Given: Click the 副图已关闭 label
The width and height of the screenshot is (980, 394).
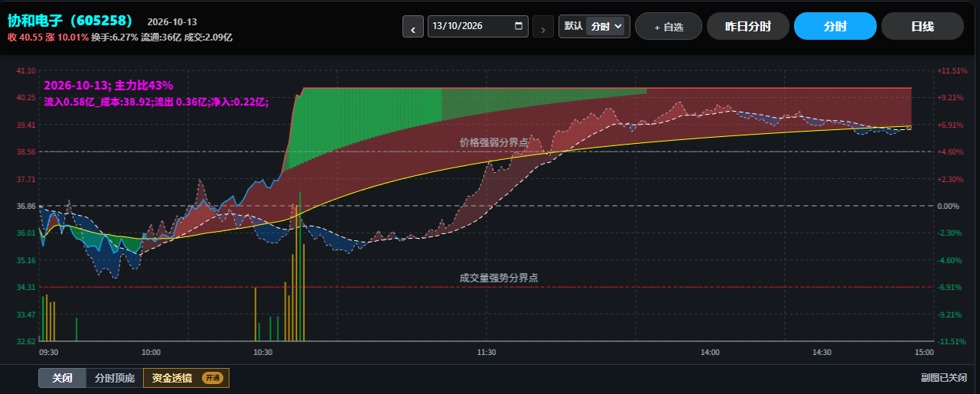Looking at the screenshot, I should [x=945, y=378].
